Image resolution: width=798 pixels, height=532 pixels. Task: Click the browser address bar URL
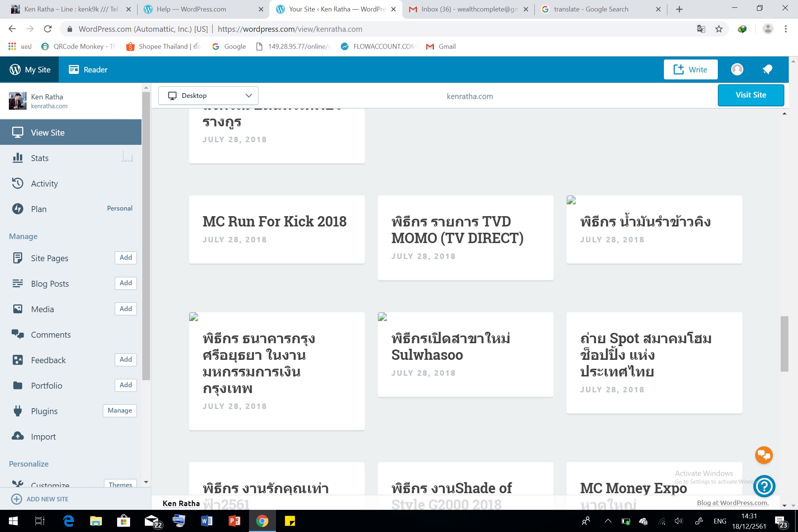click(290, 29)
